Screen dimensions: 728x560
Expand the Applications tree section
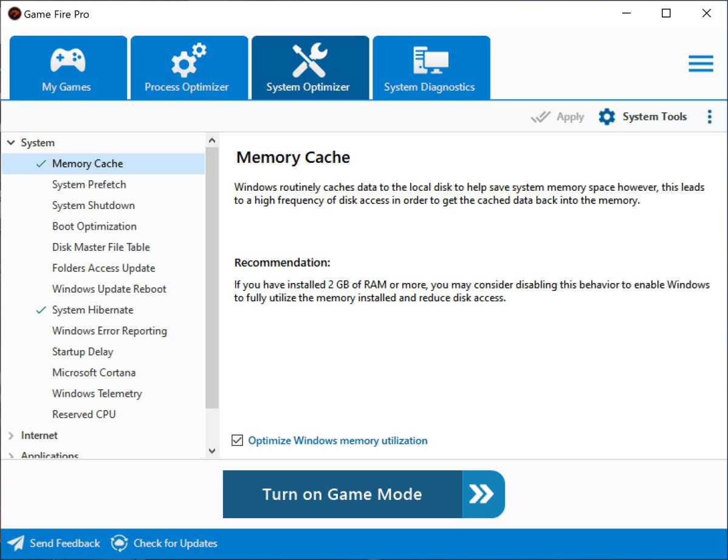click(x=11, y=456)
